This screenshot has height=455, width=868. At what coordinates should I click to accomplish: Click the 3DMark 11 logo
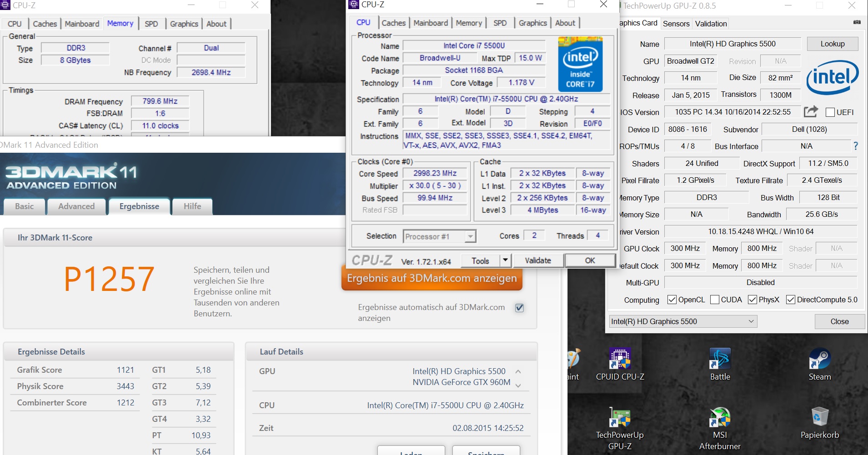pos(70,176)
